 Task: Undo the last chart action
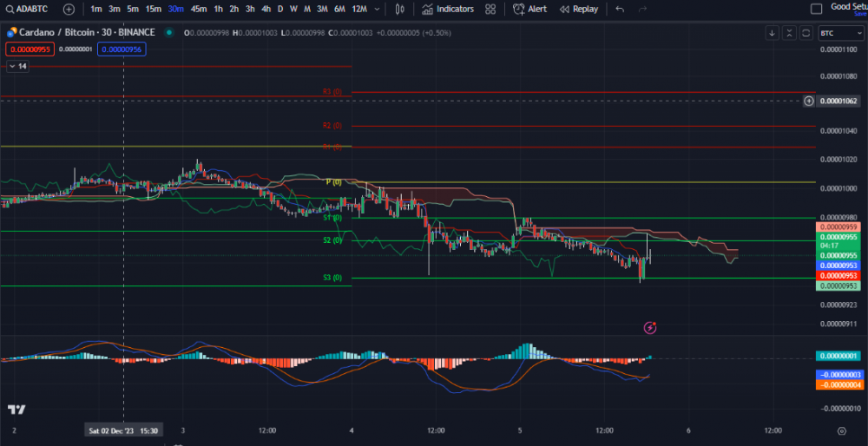click(619, 9)
